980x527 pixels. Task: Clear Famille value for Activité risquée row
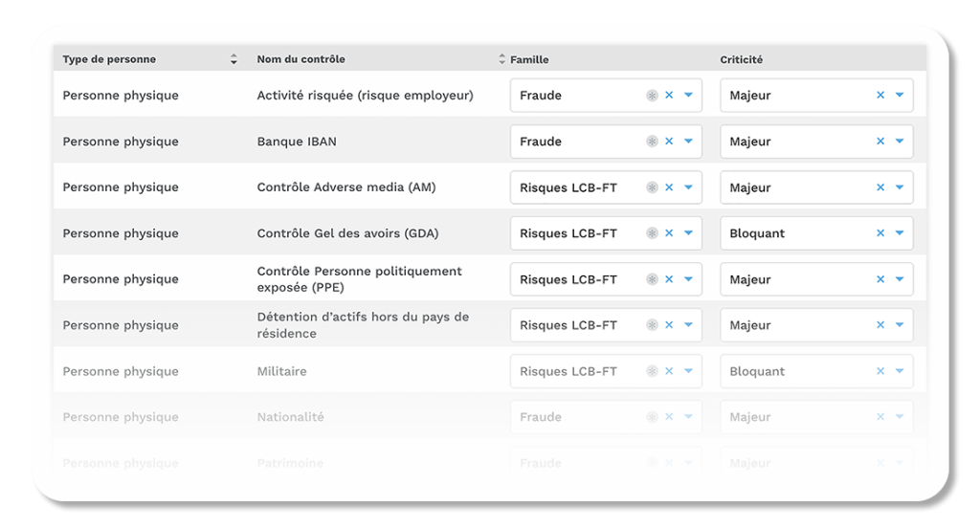click(x=669, y=96)
